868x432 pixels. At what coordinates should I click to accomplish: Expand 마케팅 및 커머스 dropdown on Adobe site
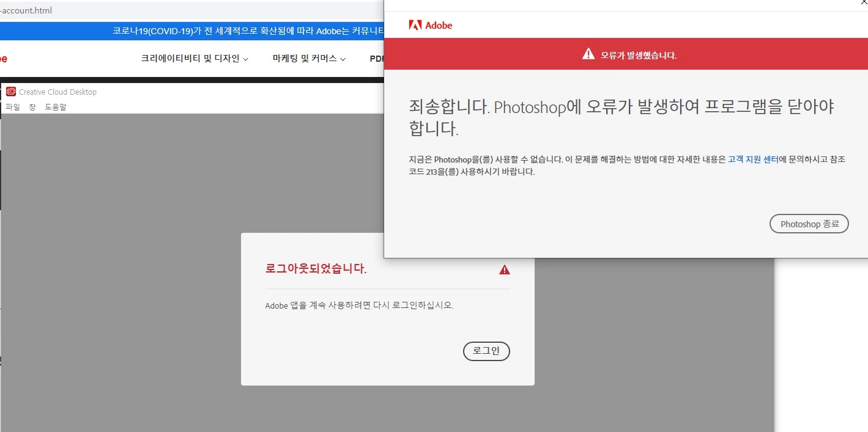click(x=309, y=59)
